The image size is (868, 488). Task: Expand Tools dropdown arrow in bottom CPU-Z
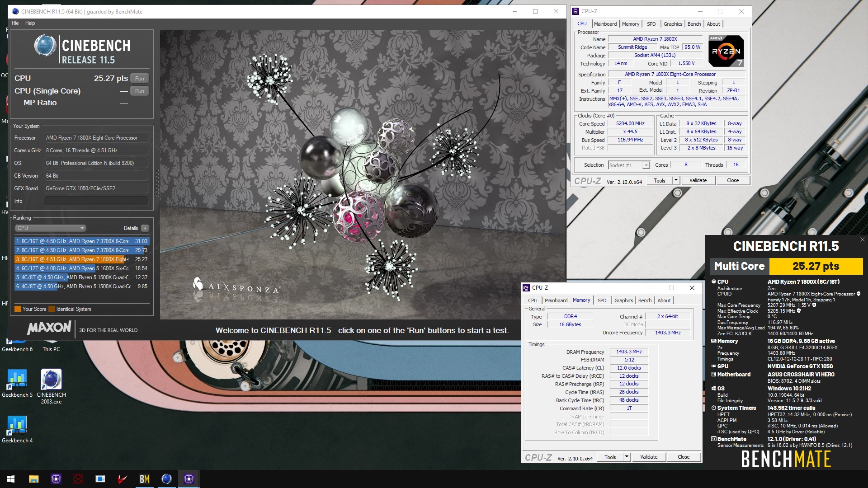[x=627, y=457]
